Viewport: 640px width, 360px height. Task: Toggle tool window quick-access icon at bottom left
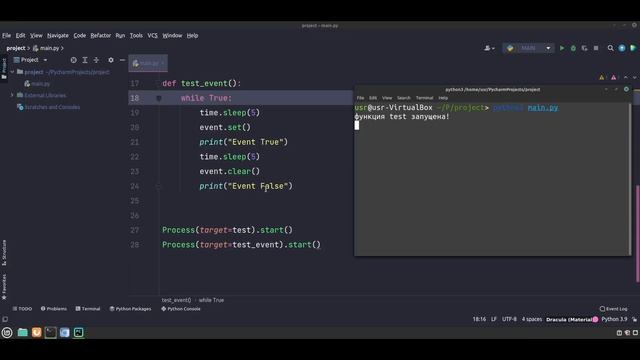pyautogui.click(x=5, y=319)
